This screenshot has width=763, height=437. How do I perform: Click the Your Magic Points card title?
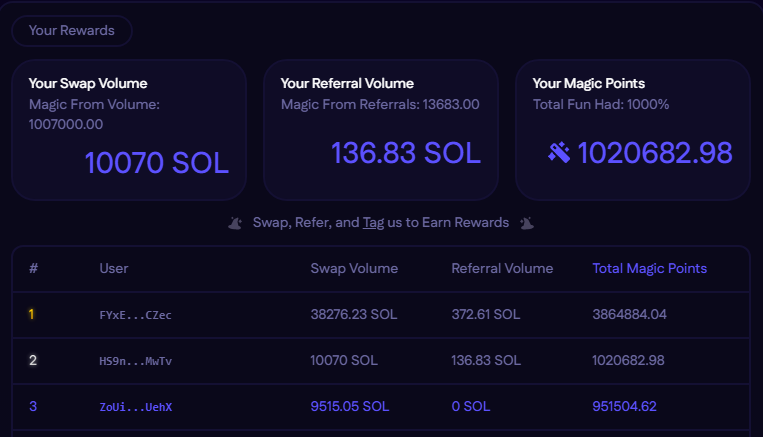click(588, 84)
